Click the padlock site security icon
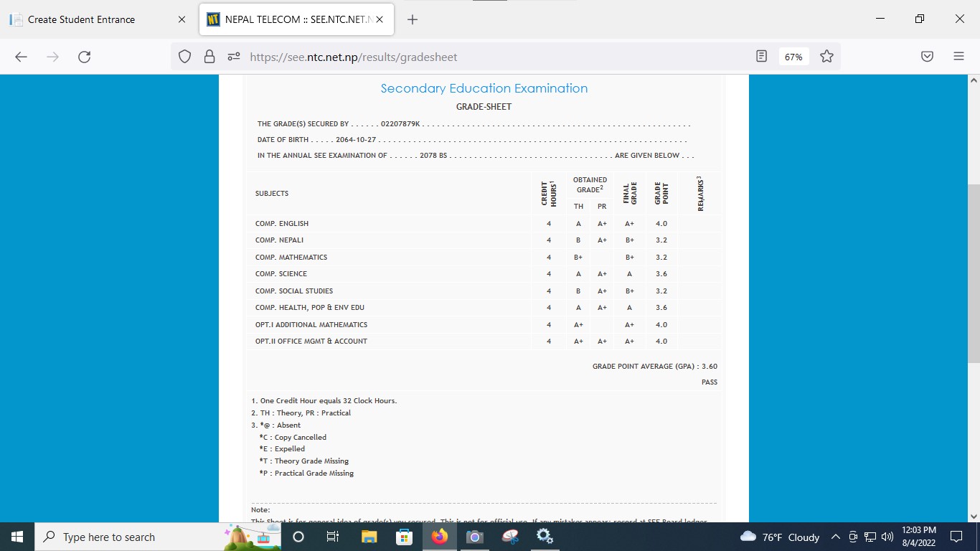This screenshot has height=551, width=980. 209,57
